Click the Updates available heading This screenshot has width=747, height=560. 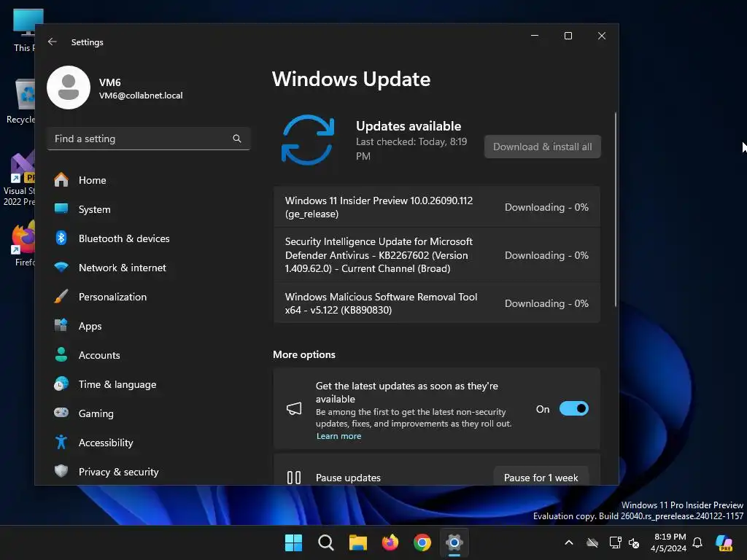coord(409,126)
